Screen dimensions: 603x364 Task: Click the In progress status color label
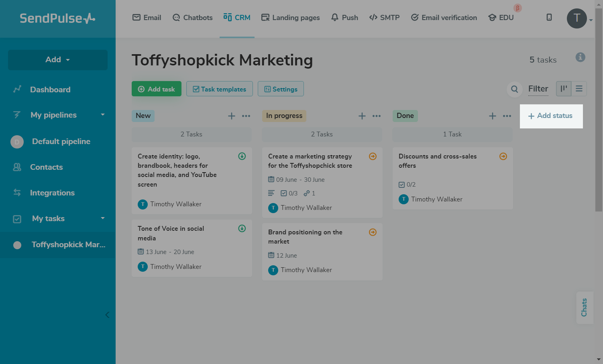284,116
